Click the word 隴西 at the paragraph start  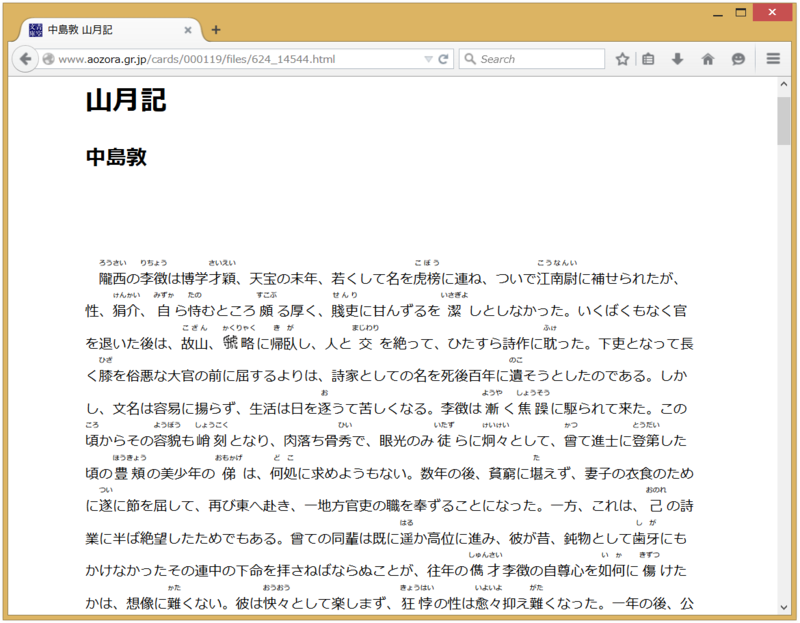tap(112, 279)
